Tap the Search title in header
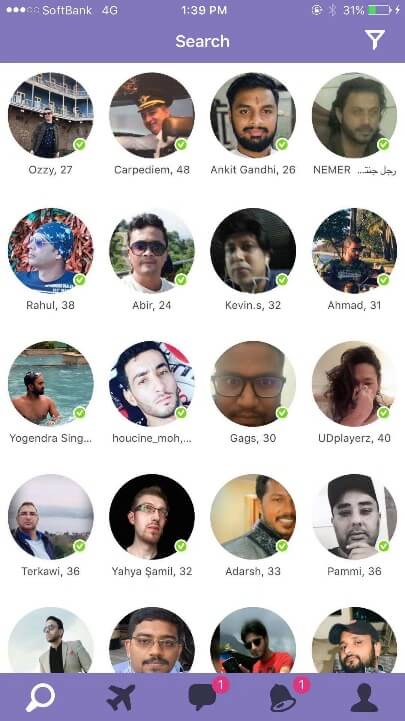Viewport: 405px width, 721px height. (x=202, y=41)
